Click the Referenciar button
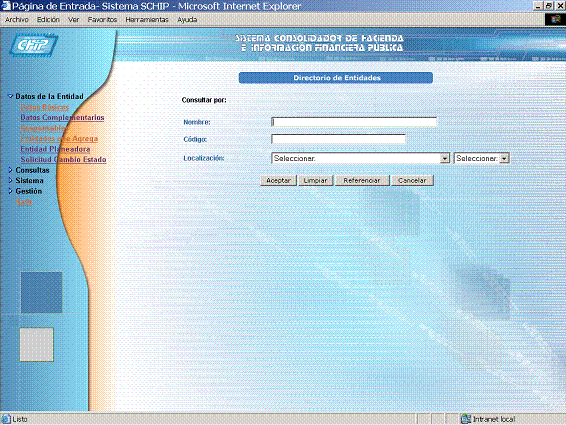This screenshot has width=566, height=425. pos(362,181)
